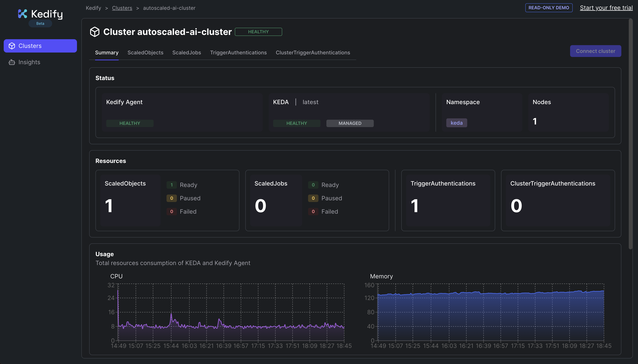Image resolution: width=638 pixels, height=364 pixels.
Task: Click the Clusters breadcrumb link
Action: 122,8
